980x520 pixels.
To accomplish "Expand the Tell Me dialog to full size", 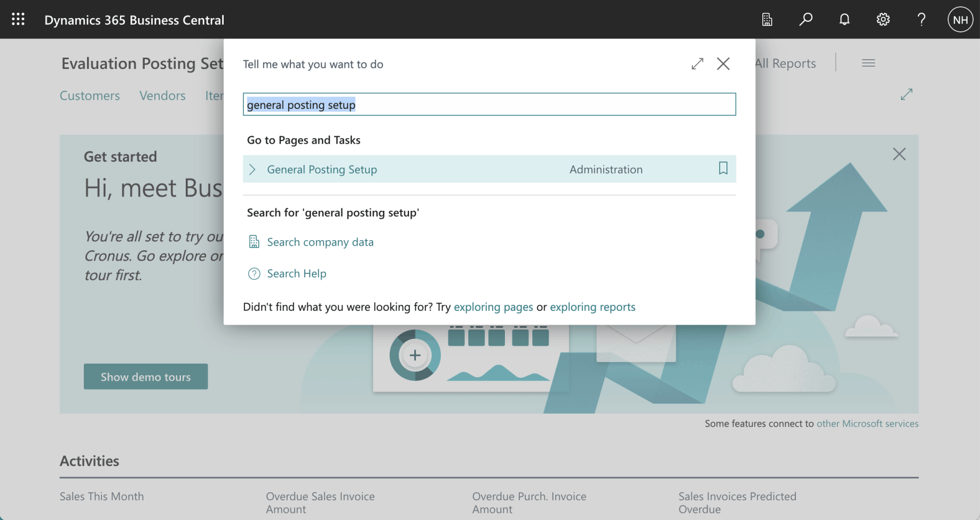I will 697,64.
